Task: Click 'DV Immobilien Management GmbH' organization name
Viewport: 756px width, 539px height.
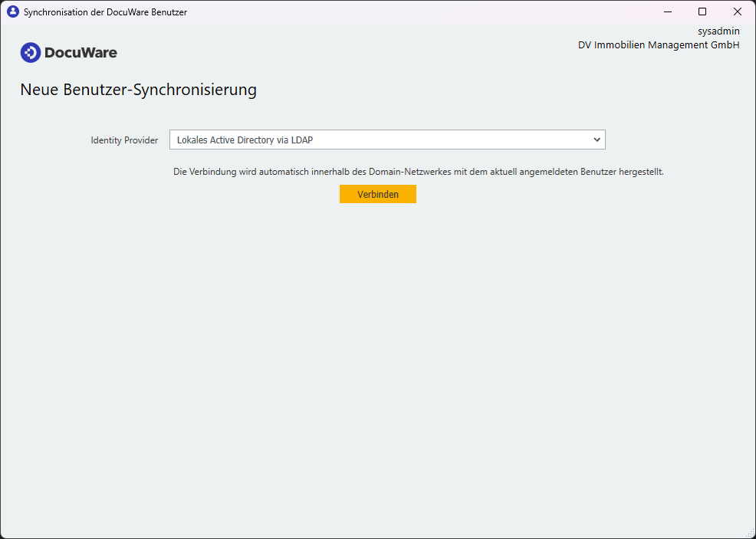Action: point(659,45)
